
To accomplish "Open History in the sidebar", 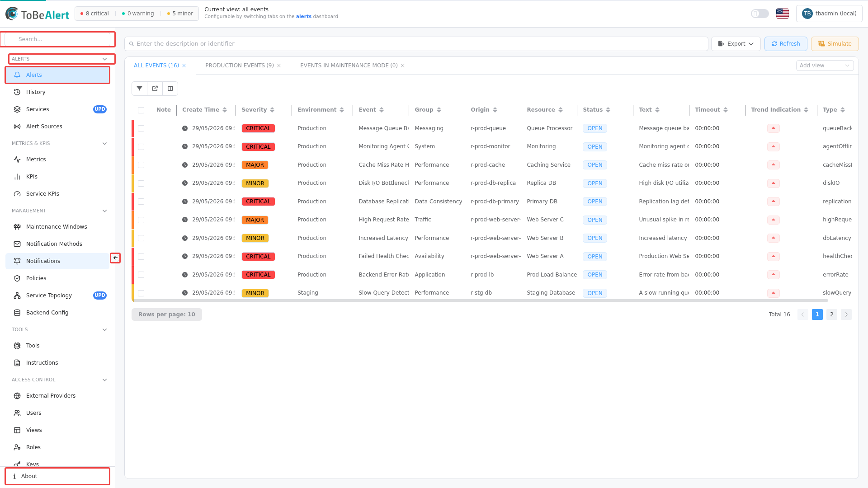I will tap(57, 92).
